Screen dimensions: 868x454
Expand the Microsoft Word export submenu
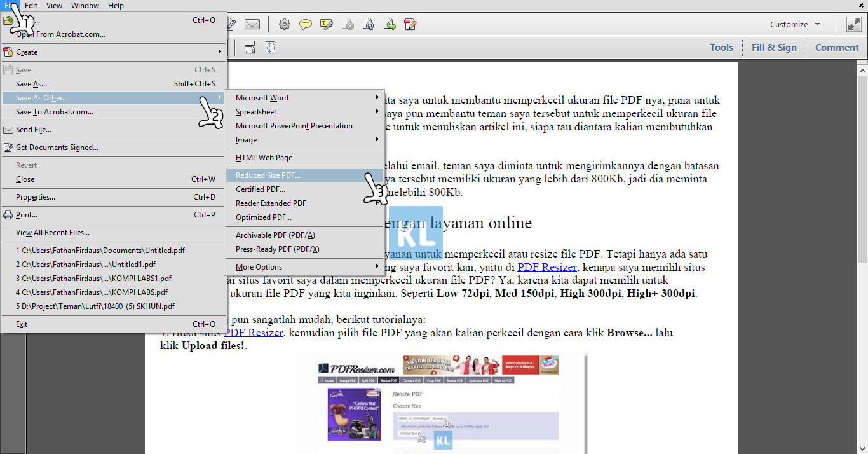(x=305, y=98)
